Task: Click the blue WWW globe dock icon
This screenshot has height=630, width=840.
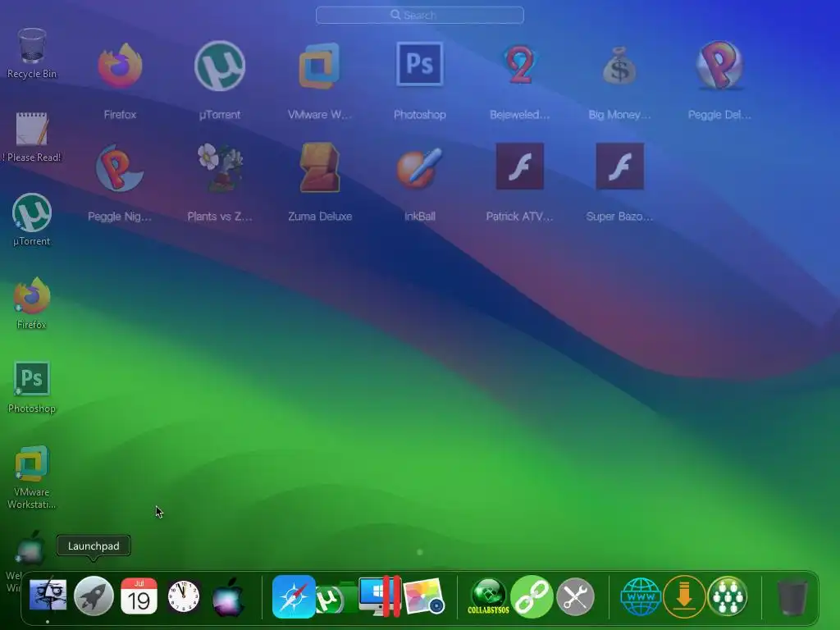Action: [x=640, y=596]
